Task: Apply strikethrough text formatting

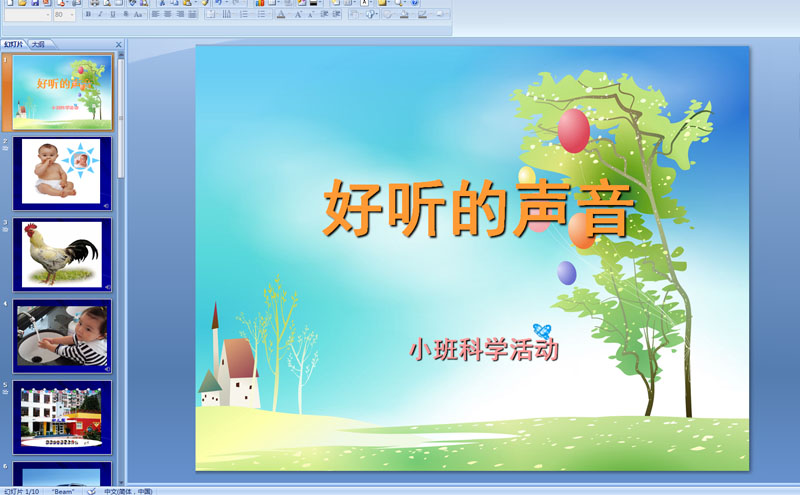Action: (x=126, y=14)
